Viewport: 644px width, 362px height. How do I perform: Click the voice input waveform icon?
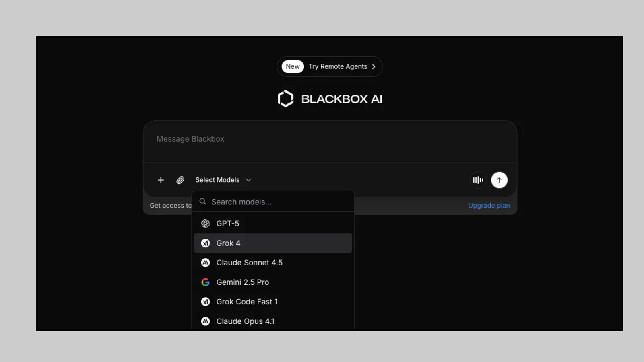(478, 180)
